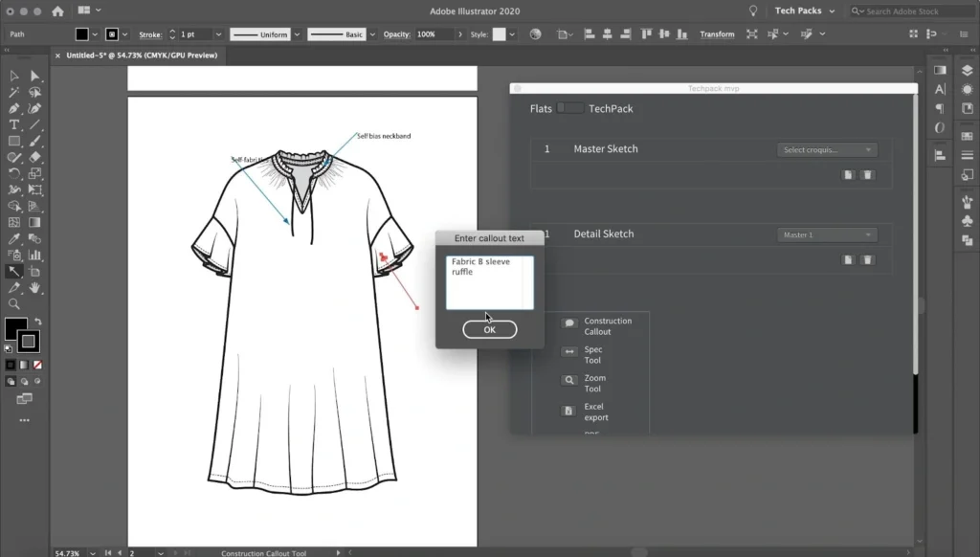The height and width of the screenshot is (557, 980).
Task: Click the Spec Tool icon
Action: (568, 352)
